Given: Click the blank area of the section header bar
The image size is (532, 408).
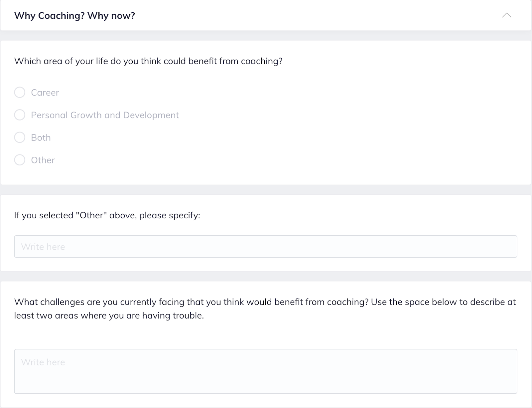Looking at the screenshot, I should 316,16.
